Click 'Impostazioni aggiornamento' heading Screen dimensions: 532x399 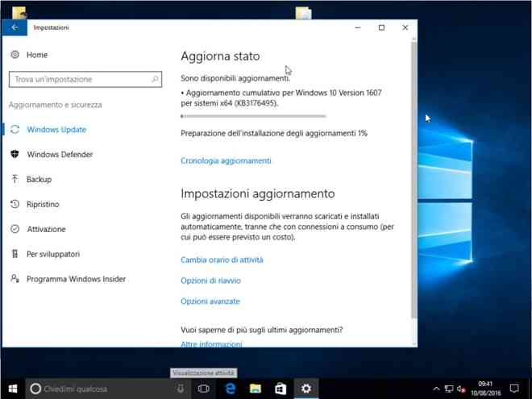coord(257,193)
